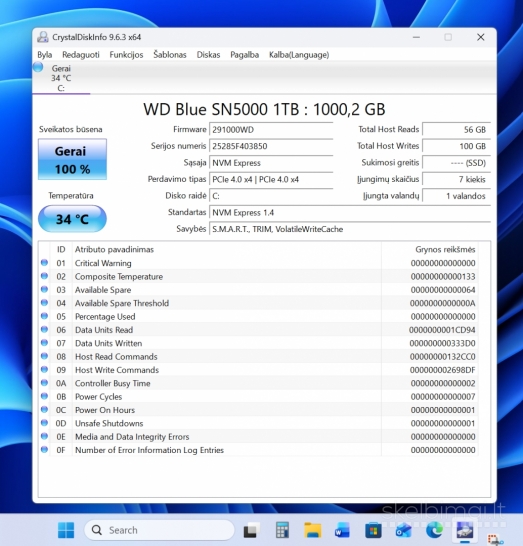
Task: Click the Sąsaja field NVM Express
Action: (271, 163)
